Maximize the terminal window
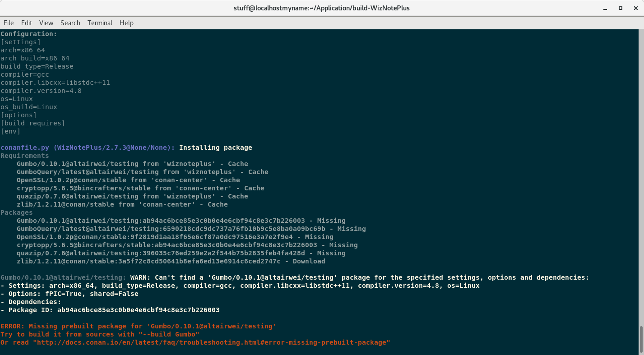644x355 pixels. click(620, 8)
